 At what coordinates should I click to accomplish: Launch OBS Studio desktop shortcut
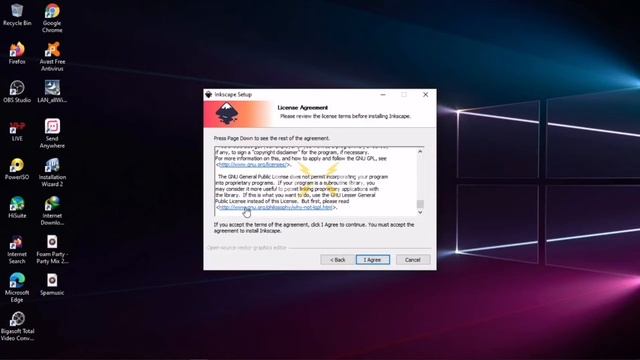(x=17, y=91)
